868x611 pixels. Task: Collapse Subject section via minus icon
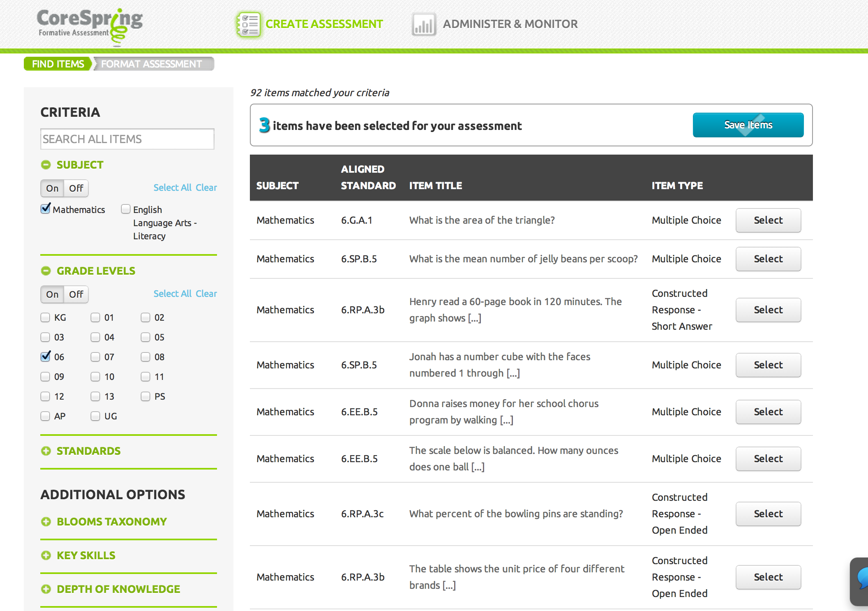coord(46,165)
